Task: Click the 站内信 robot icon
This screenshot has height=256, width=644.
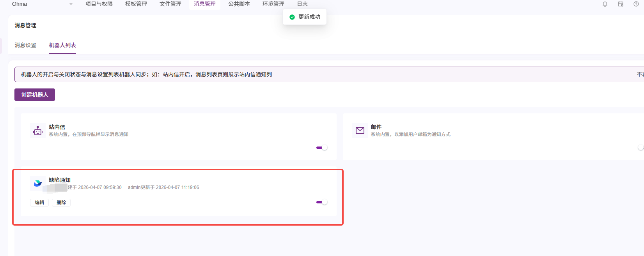Action: pos(38,131)
